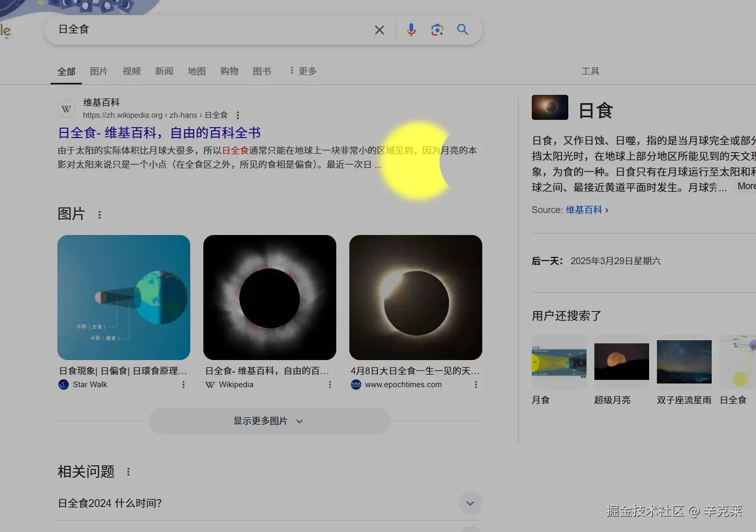
Task: Click the three-dot icon next to 相关问题
Action: (x=128, y=471)
